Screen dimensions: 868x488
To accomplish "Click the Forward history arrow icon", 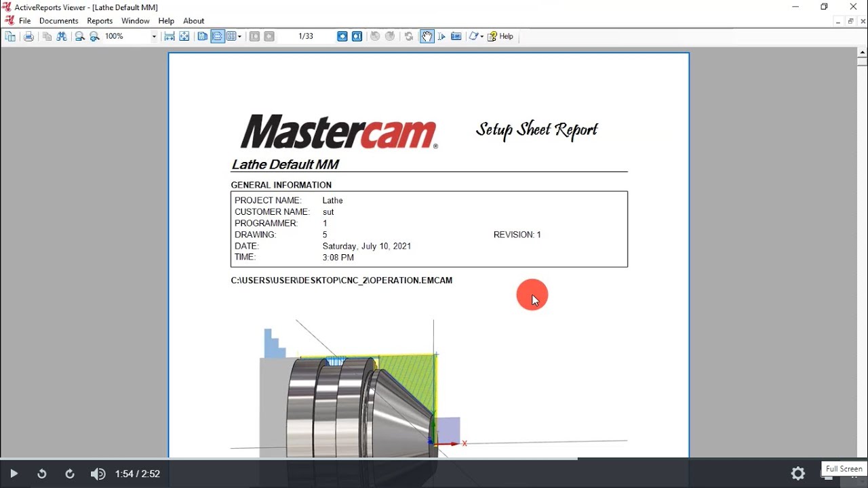I will 390,37.
